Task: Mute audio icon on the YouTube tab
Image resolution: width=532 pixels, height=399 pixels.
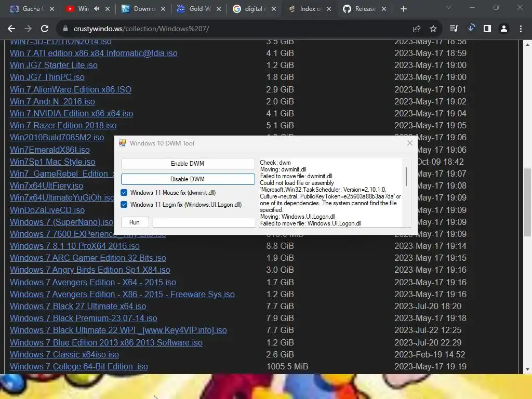Action: [96, 9]
